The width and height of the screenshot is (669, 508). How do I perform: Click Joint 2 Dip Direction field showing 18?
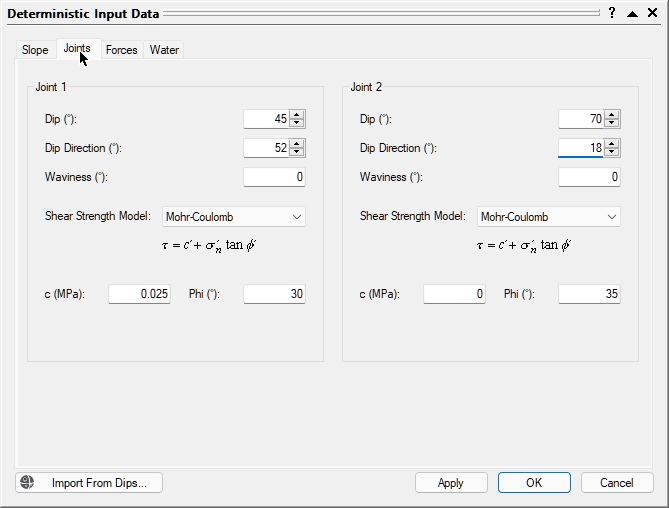[582, 148]
